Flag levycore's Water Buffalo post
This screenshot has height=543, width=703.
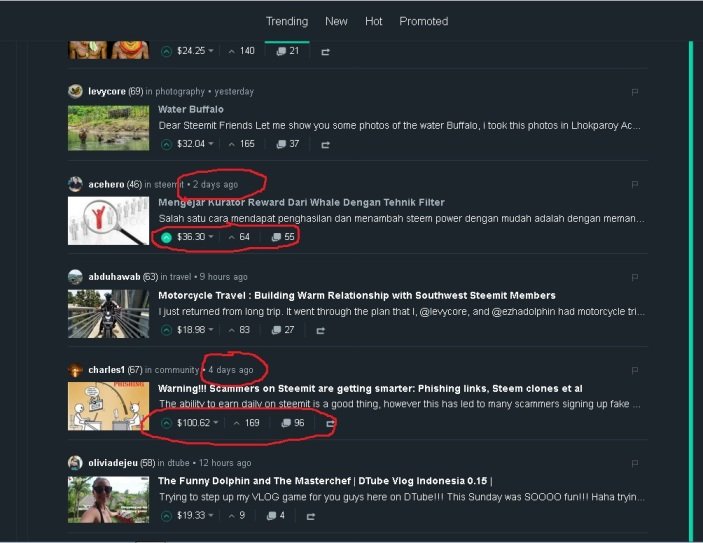[635, 92]
